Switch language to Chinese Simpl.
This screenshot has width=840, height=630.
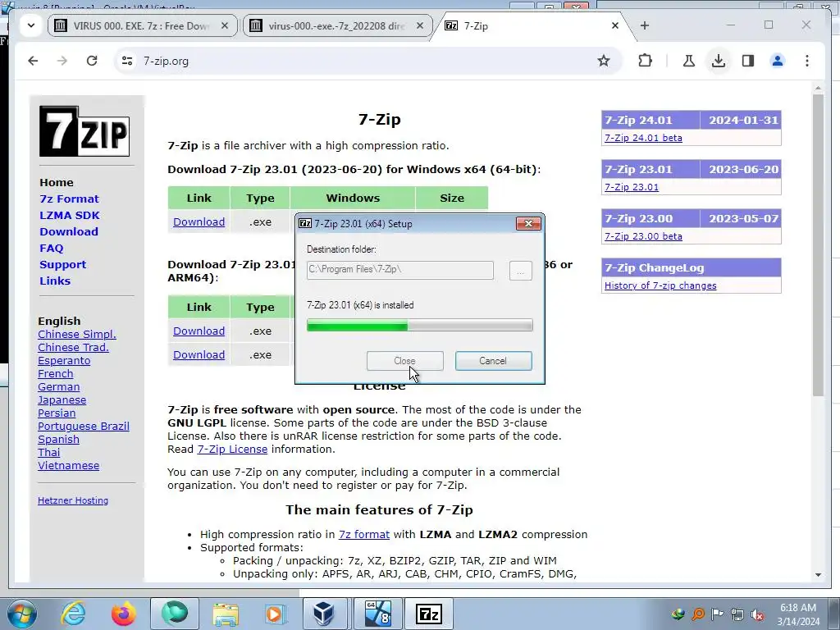click(x=76, y=335)
